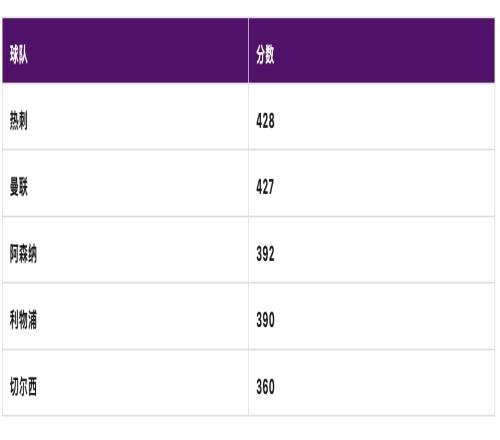Click the 分数 column header

coord(372,51)
